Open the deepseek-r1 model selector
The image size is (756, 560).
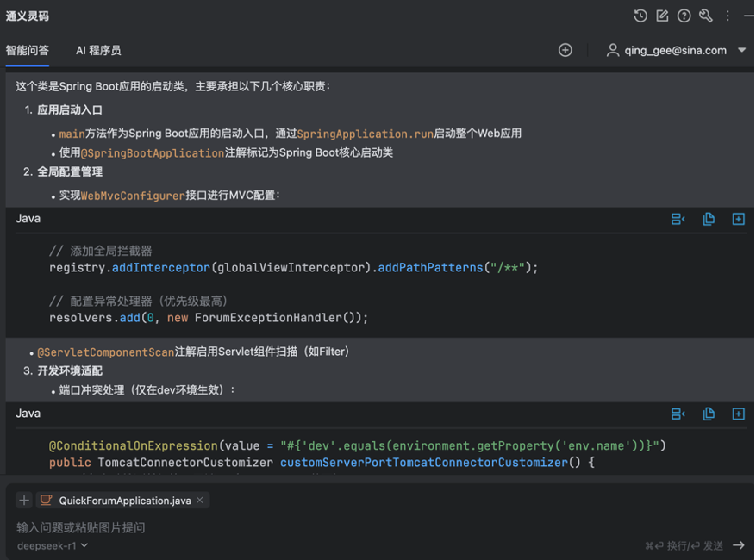[53, 545]
